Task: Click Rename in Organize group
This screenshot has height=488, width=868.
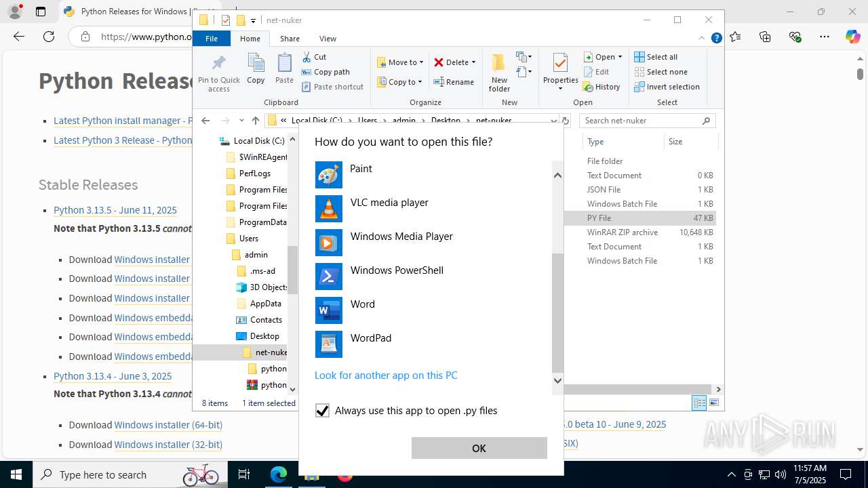Action: [x=454, y=82]
